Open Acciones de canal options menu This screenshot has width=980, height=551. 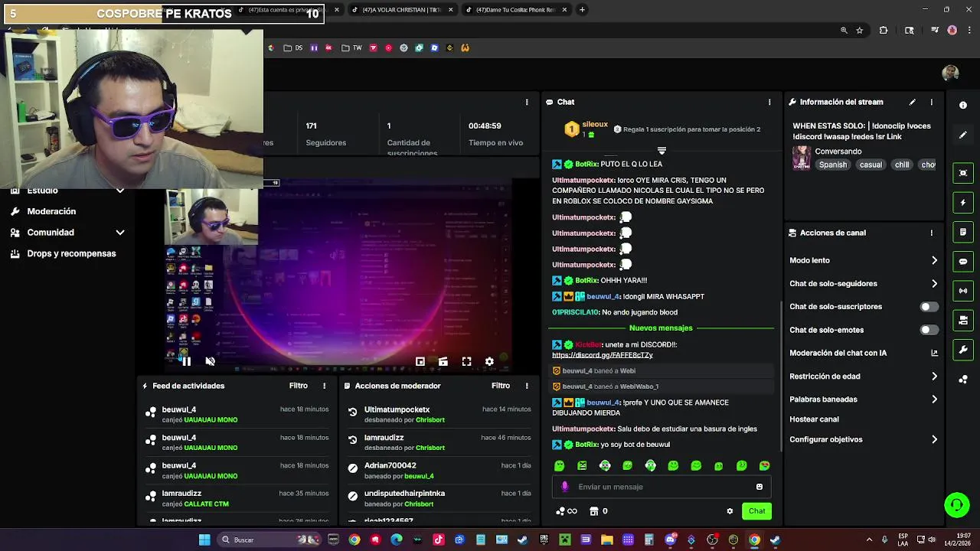pos(931,233)
